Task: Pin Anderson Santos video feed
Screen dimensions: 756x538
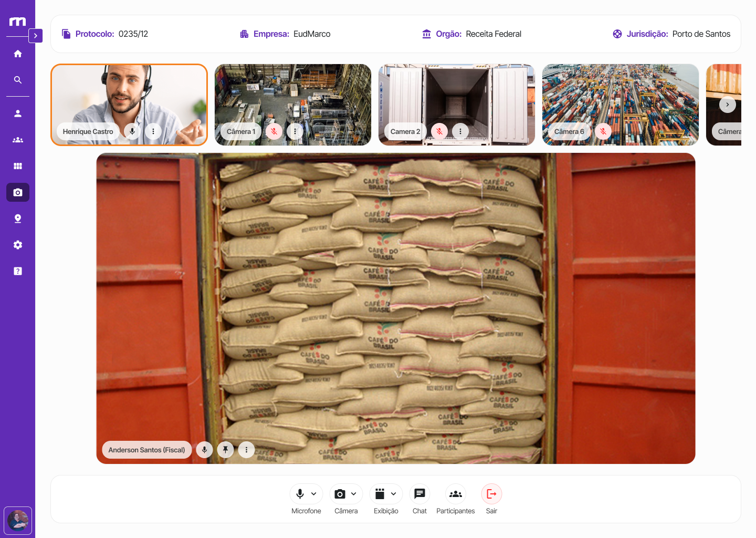Action: 225,450
